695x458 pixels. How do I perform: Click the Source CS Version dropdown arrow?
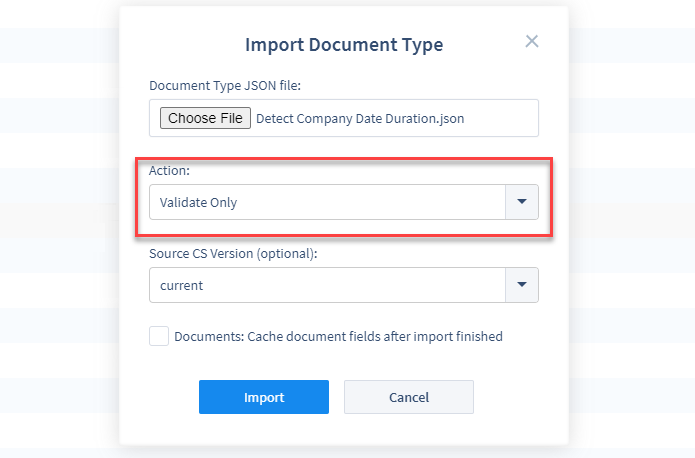(522, 285)
